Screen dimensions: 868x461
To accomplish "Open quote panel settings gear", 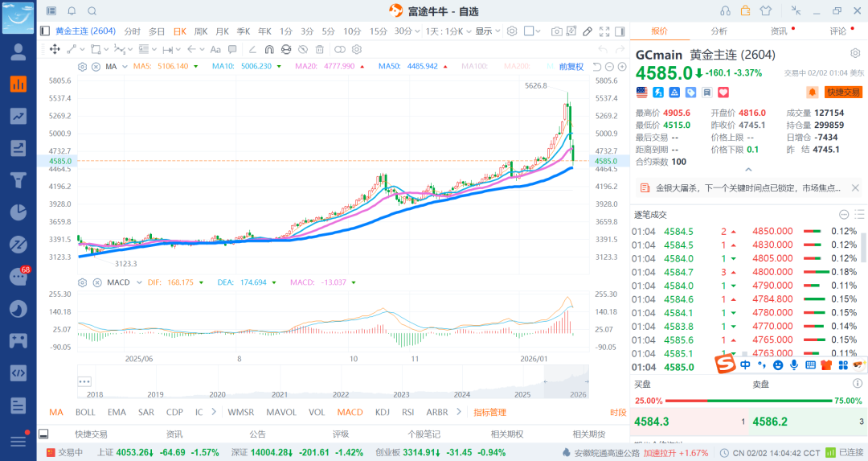I will click(x=855, y=53).
